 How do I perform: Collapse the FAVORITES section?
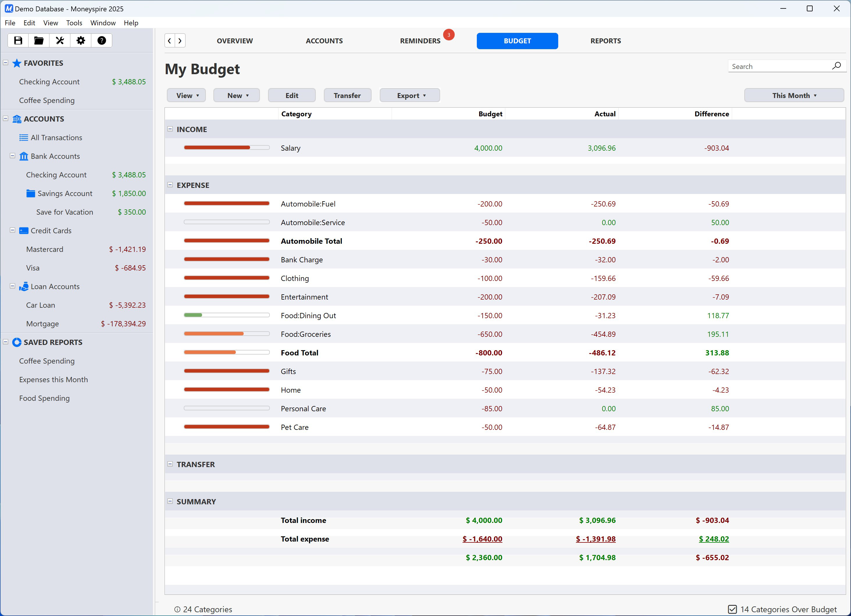tap(6, 63)
